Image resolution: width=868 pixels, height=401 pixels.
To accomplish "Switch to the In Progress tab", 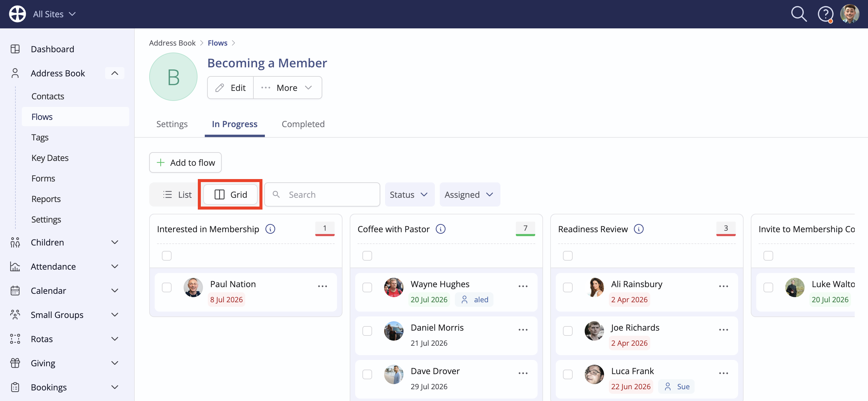I will 235,124.
